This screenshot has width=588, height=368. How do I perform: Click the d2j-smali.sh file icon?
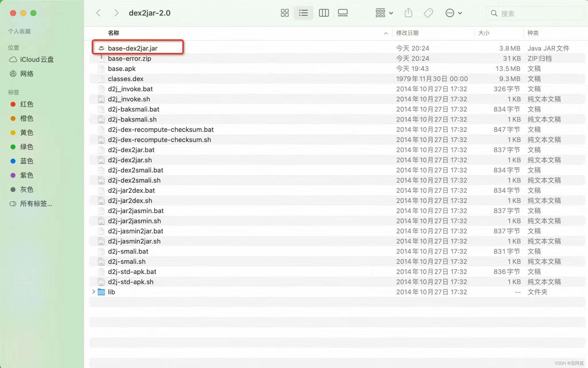(101, 262)
